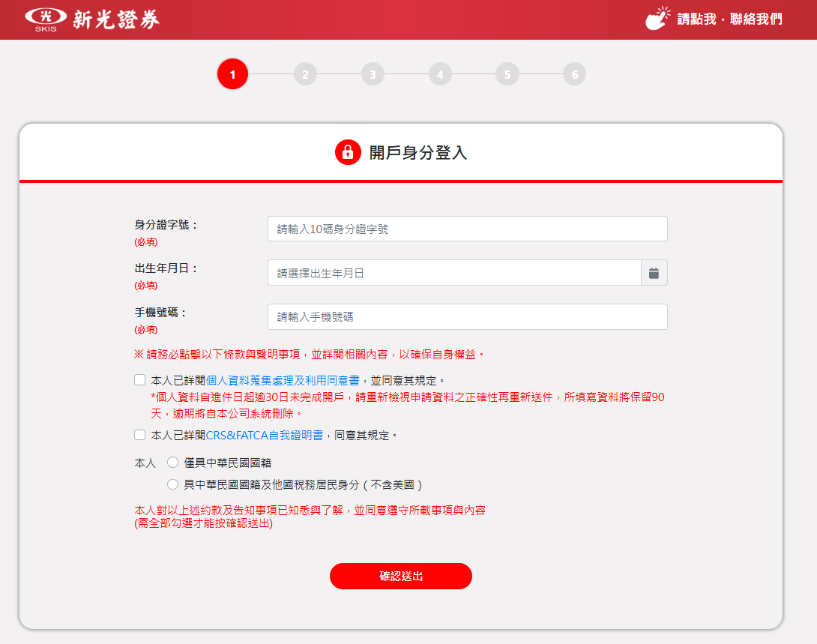This screenshot has width=817, height=644.
Task: Click step 4 circle in the progress indicator
Action: (440, 74)
